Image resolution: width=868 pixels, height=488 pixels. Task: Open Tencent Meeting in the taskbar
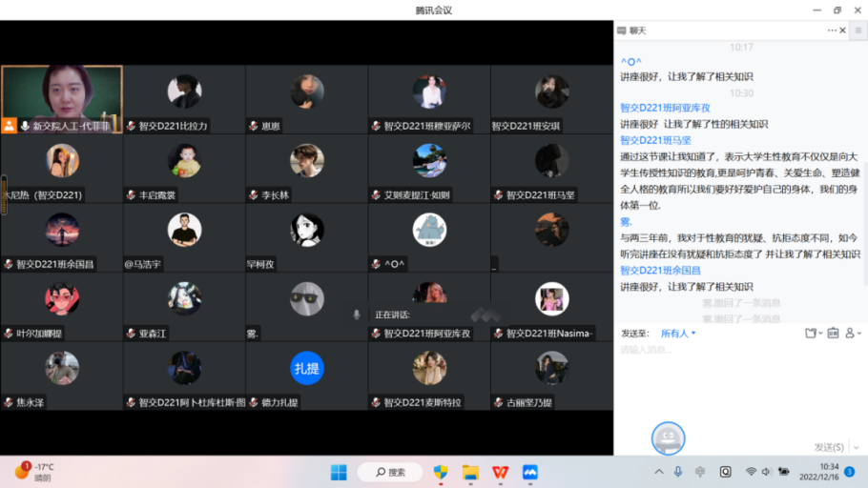coord(529,472)
